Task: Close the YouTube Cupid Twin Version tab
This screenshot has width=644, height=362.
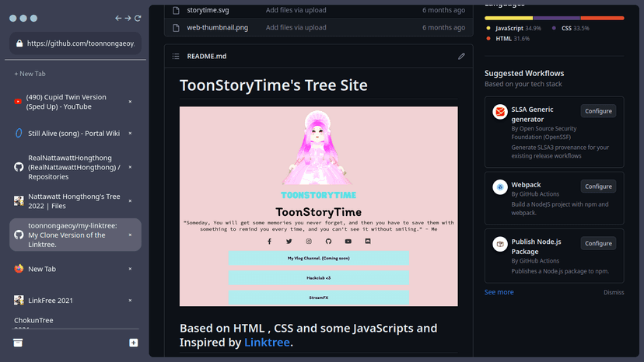Action: 130,102
